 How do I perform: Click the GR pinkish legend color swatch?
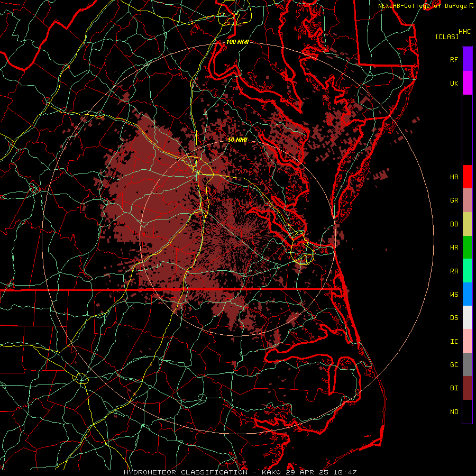tap(467, 200)
